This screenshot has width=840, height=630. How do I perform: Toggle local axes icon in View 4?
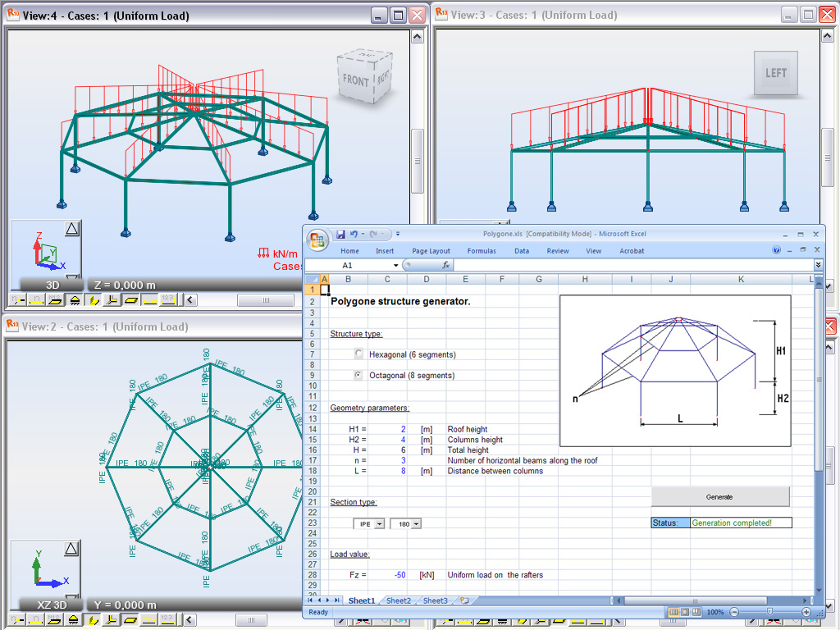coord(112,300)
